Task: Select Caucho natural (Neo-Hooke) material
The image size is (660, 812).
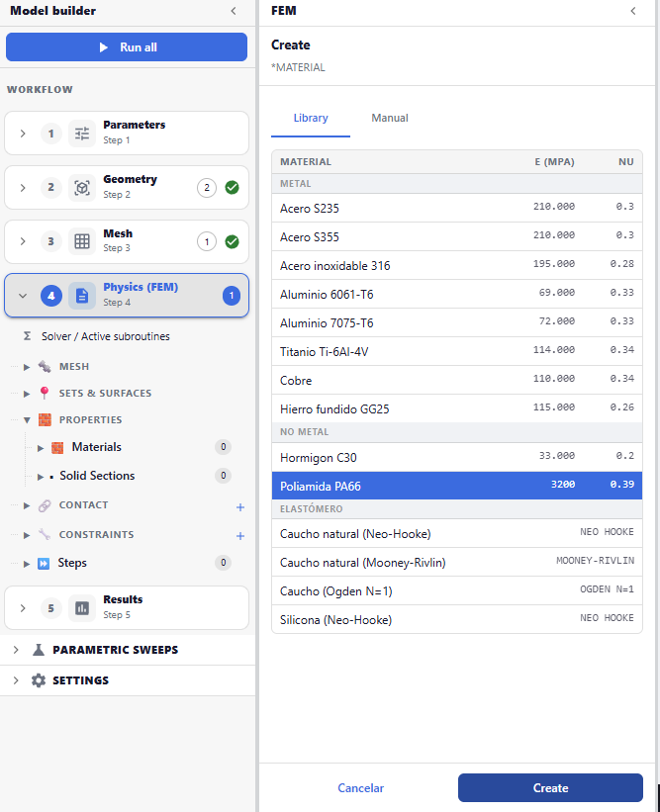Action: (457, 533)
